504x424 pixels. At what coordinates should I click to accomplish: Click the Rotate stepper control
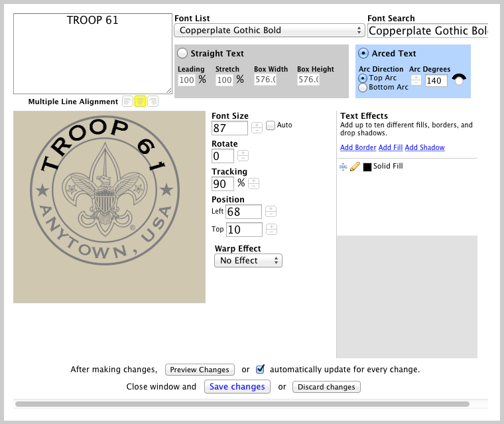click(243, 156)
